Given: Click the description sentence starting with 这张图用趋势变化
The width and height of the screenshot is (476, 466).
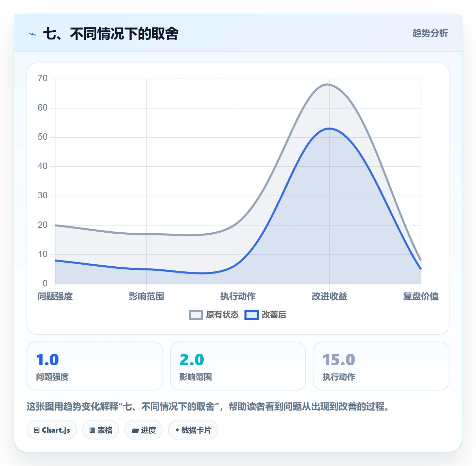Looking at the screenshot, I should pos(208,406).
